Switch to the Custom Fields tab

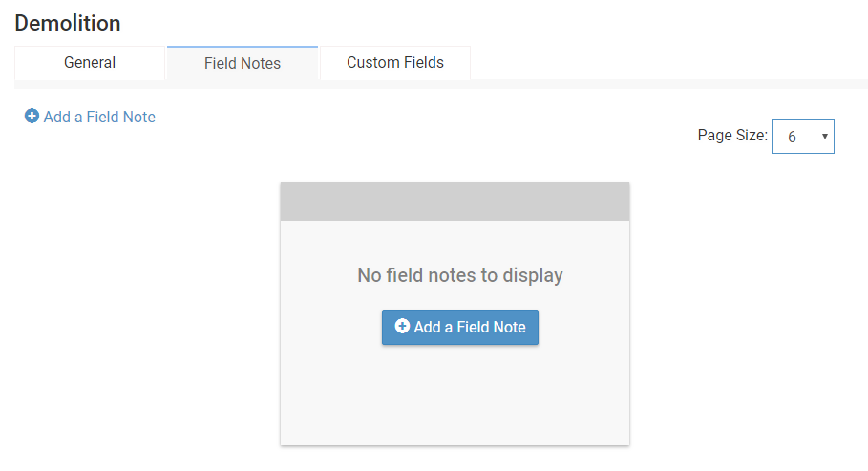tap(395, 63)
